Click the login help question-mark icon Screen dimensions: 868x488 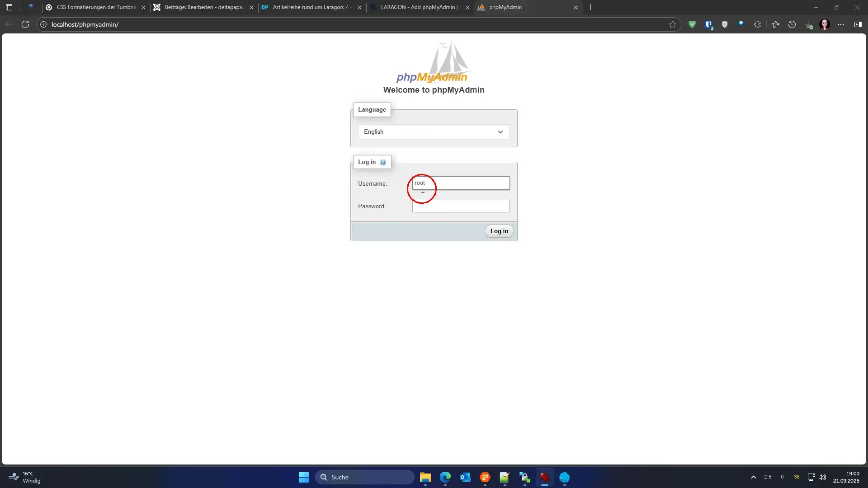pyautogui.click(x=383, y=162)
